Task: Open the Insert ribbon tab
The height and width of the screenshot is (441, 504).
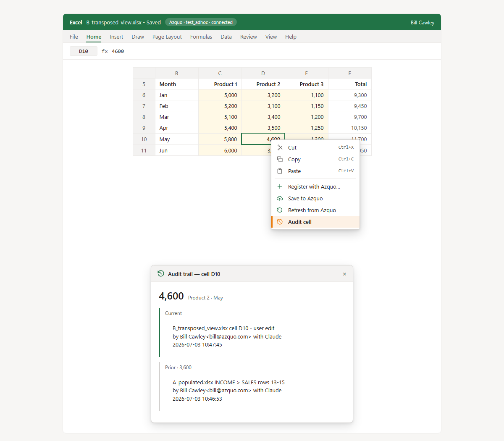Action: click(x=116, y=37)
